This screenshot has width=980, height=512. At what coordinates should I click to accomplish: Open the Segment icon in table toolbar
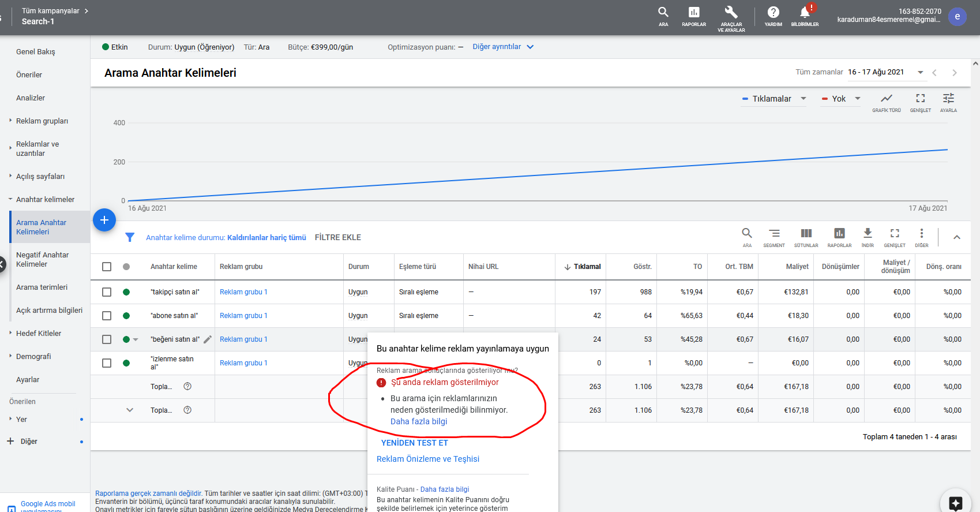click(774, 237)
